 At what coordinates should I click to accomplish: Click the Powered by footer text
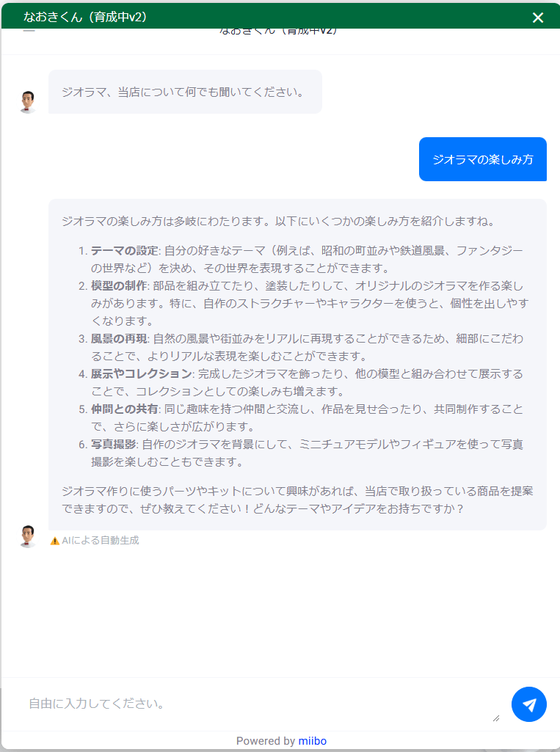(266, 741)
